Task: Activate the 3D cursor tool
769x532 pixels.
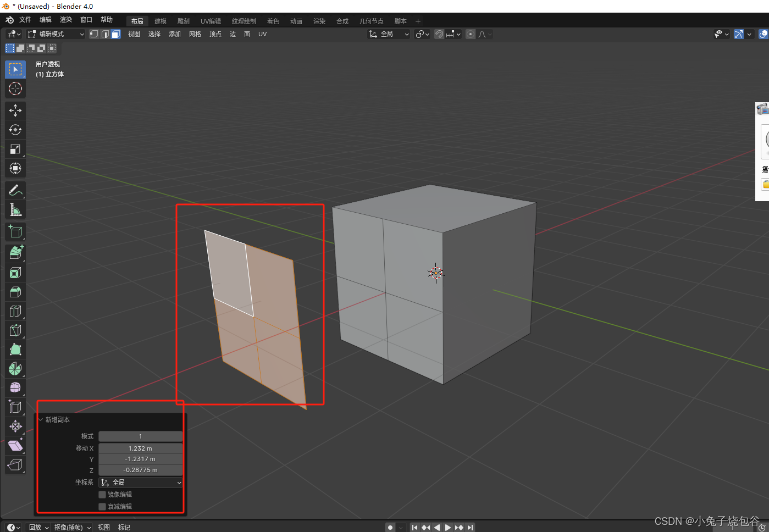Action: click(x=15, y=88)
